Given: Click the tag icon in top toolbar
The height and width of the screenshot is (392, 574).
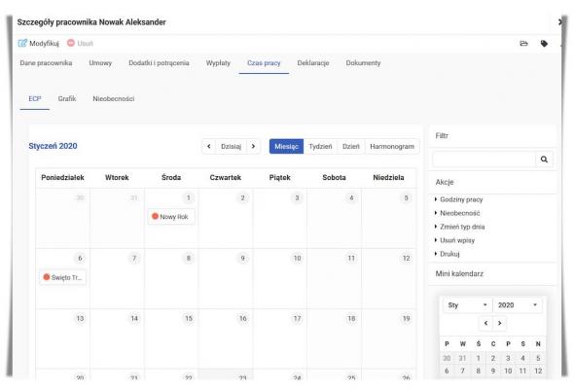Looking at the screenshot, I should click(x=544, y=44).
